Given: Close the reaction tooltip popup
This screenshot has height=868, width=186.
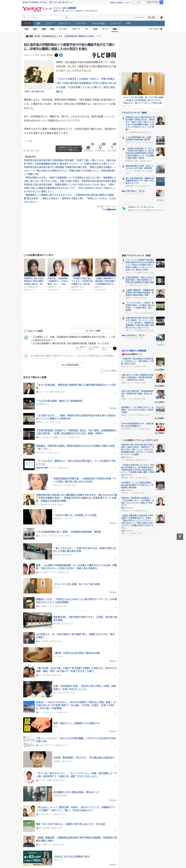Looking at the screenshot, I should click(80, 147).
